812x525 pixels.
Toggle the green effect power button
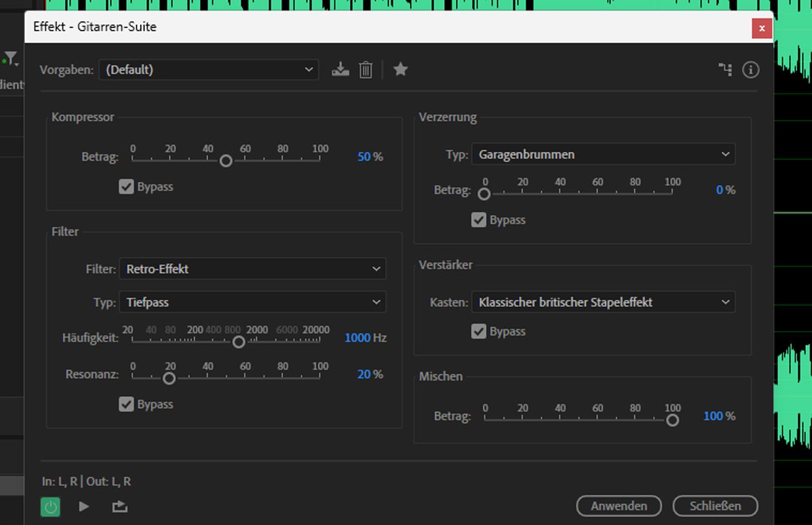pyautogui.click(x=49, y=506)
